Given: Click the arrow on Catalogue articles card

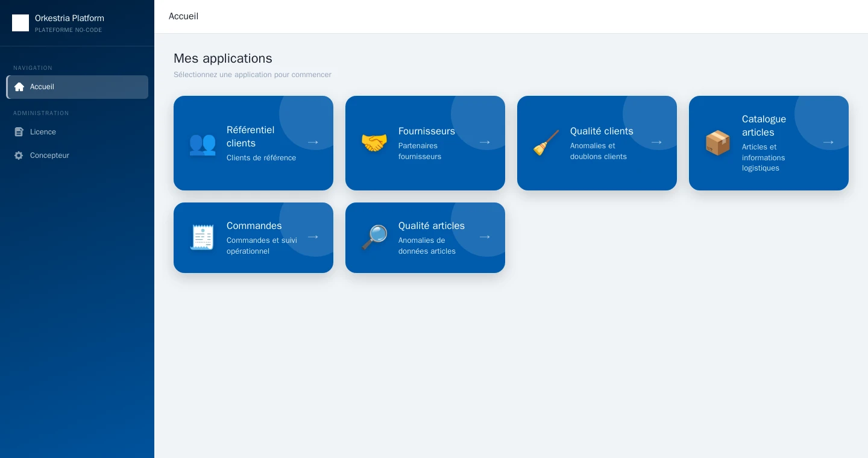Looking at the screenshot, I should coord(828,143).
